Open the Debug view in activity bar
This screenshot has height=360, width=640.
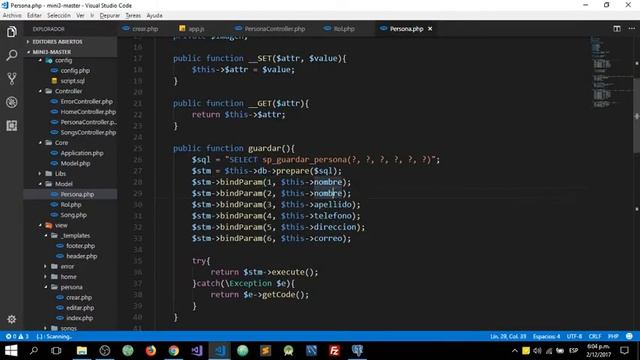tap(11, 102)
